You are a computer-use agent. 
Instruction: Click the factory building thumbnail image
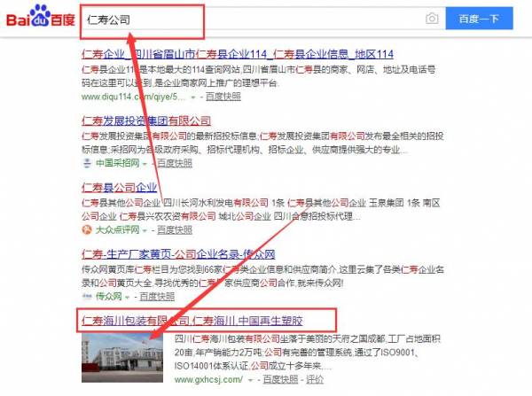point(122,358)
